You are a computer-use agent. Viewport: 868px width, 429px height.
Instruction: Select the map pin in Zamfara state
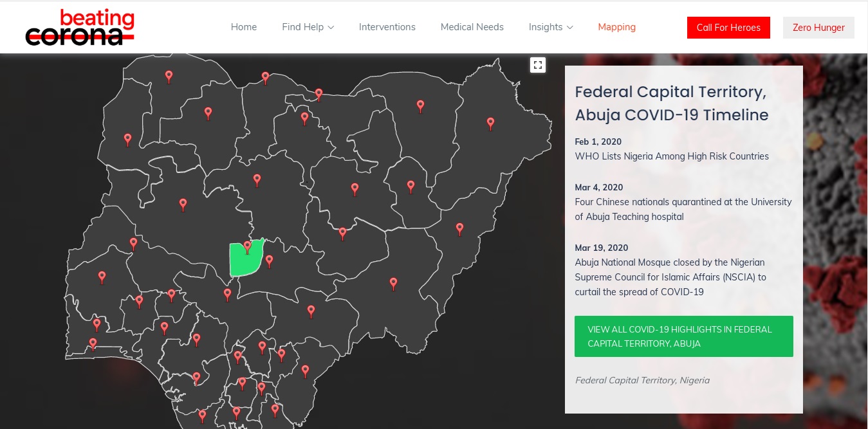(208, 113)
